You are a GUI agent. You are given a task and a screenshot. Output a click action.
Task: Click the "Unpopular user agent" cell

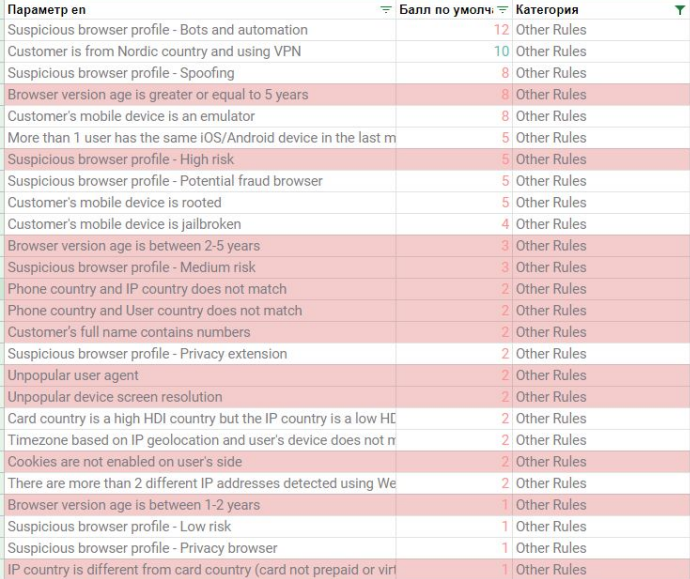pos(73,375)
